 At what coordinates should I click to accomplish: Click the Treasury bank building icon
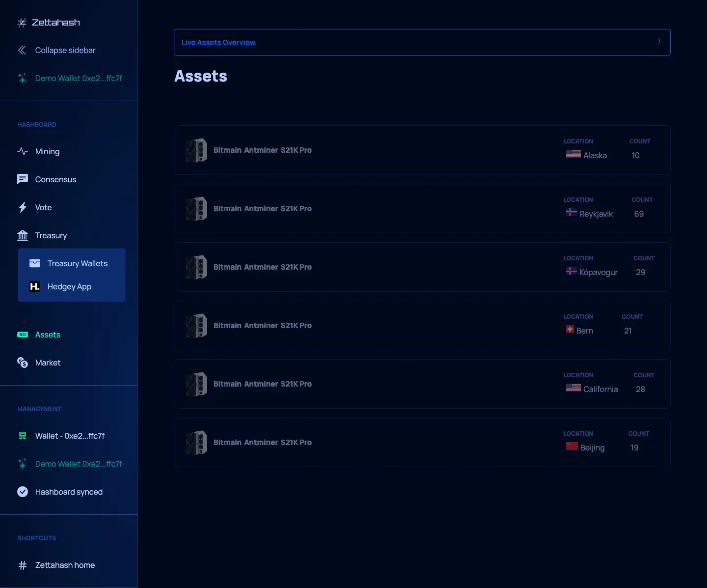pyautogui.click(x=23, y=235)
